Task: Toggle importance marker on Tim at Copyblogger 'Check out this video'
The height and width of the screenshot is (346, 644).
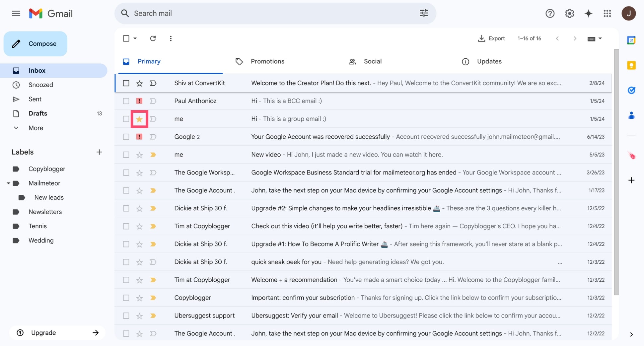Action: click(x=153, y=227)
